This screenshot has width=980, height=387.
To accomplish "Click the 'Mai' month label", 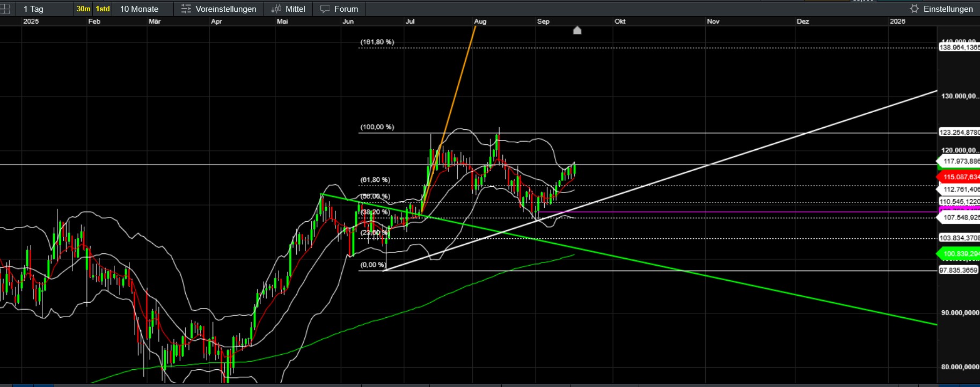I will pos(282,21).
